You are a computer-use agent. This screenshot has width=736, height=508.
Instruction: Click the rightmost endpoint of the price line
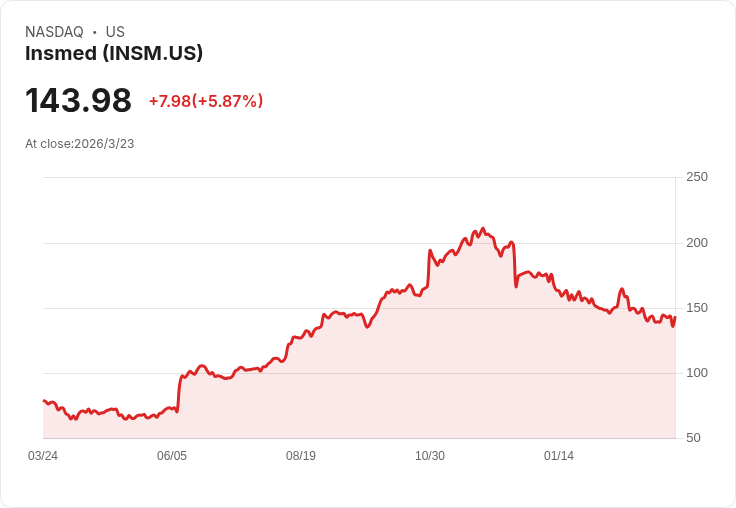[x=675, y=318]
